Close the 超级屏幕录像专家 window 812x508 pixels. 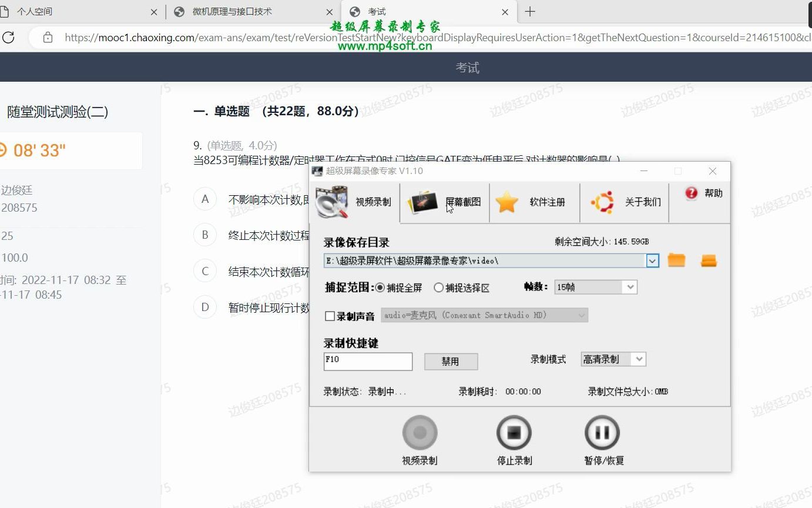coord(712,171)
